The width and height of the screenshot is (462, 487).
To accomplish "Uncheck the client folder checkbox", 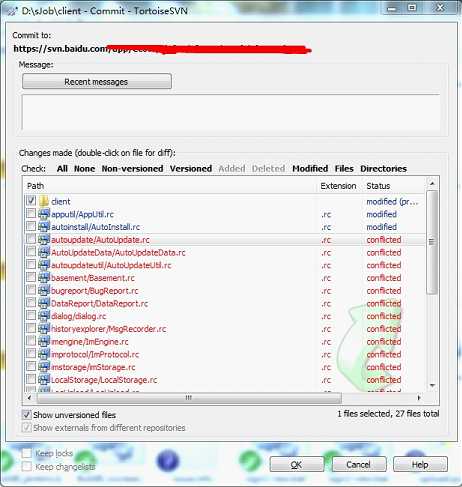I will click(x=31, y=200).
